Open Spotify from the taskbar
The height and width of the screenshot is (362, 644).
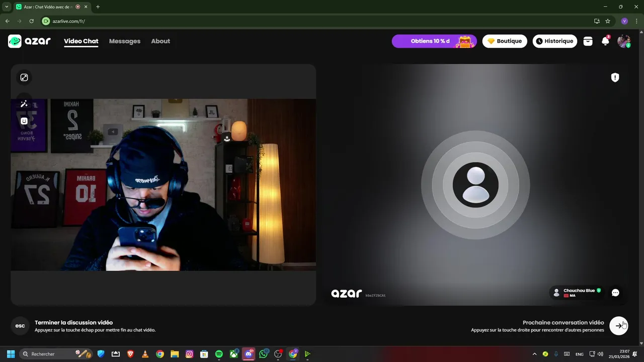pos(219,354)
